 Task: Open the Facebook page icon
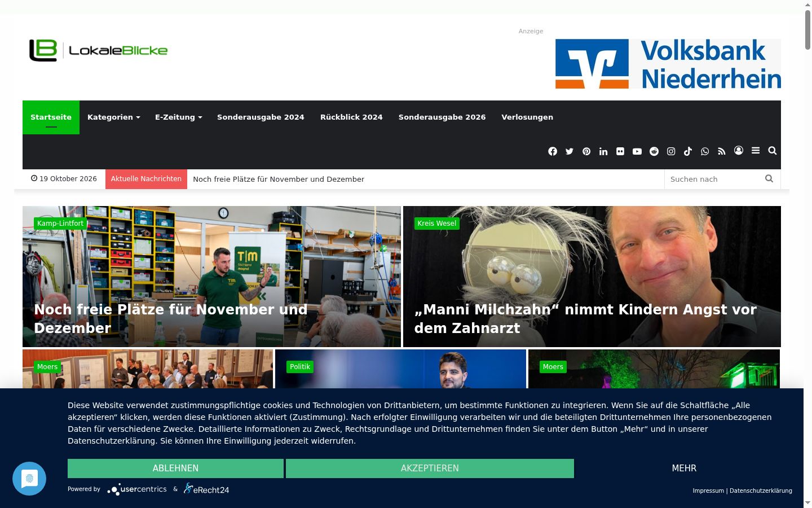pyautogui.click(x=553, y=151)
